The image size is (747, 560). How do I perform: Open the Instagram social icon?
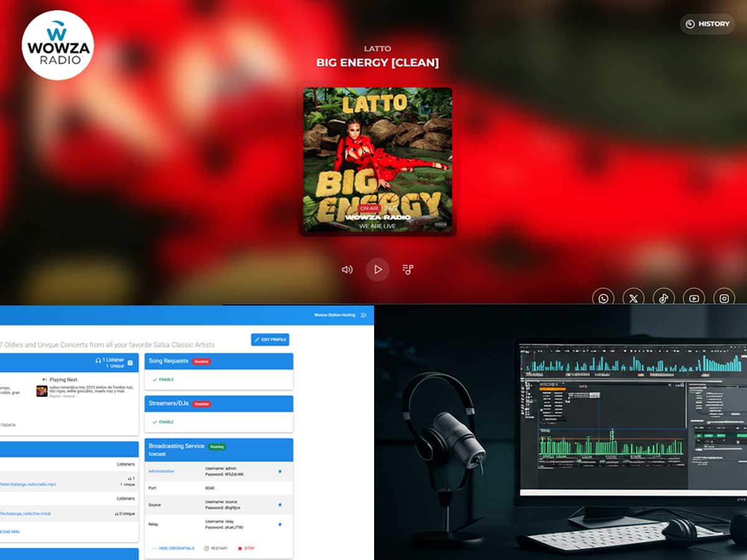click(724, 298)
